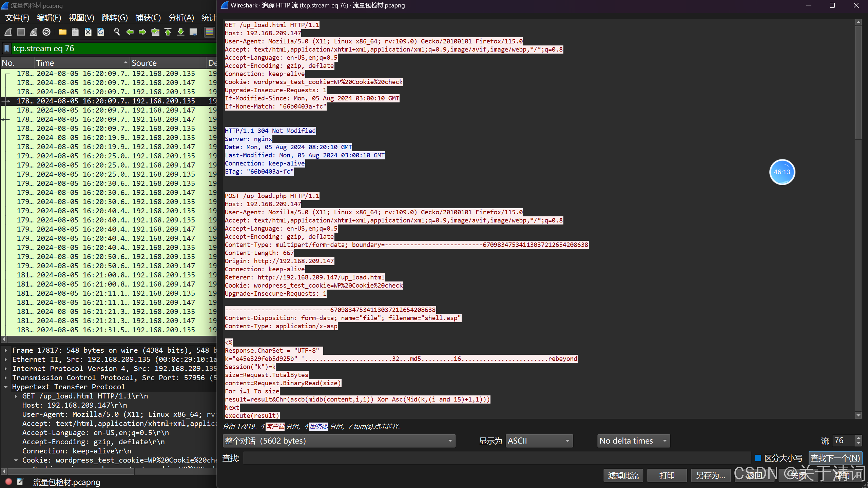
Task: Open the No delta times dropdown
Action: (x=633, y=441)
